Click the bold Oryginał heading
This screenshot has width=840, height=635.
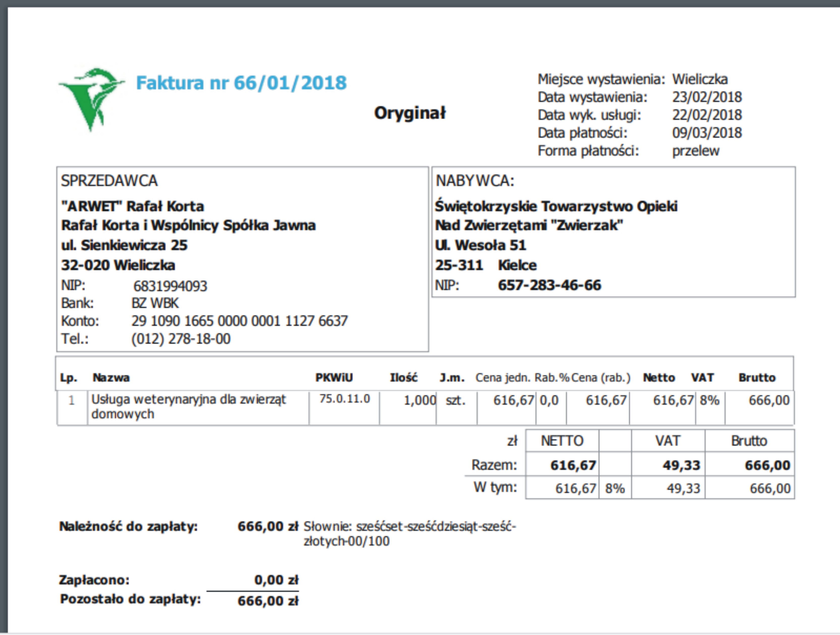410,113
